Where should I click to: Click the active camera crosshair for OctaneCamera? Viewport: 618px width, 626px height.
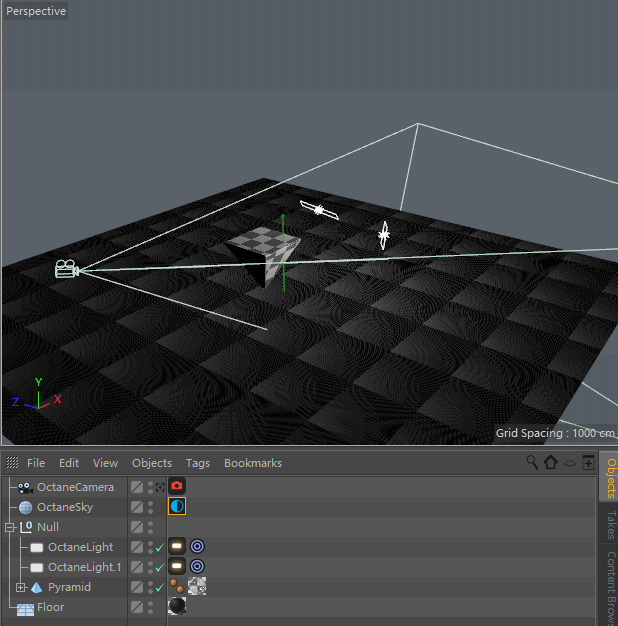tap(160, 487)
